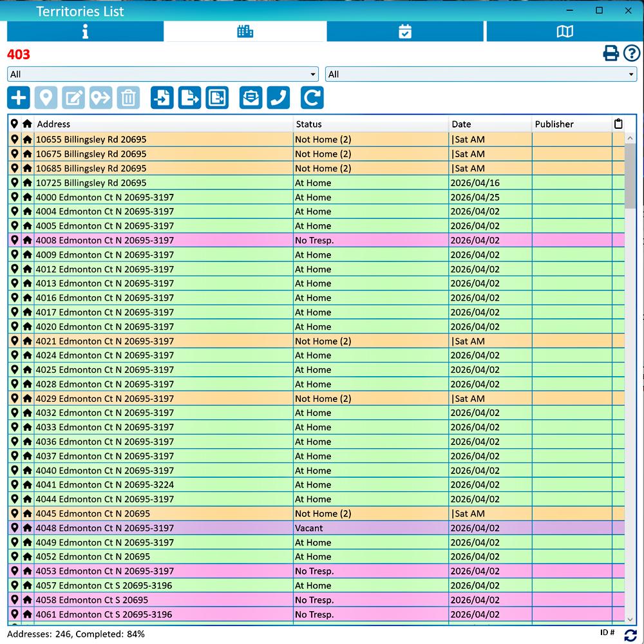
Task: Click the reload arrow toolbar button
Action: pos(312,98)
